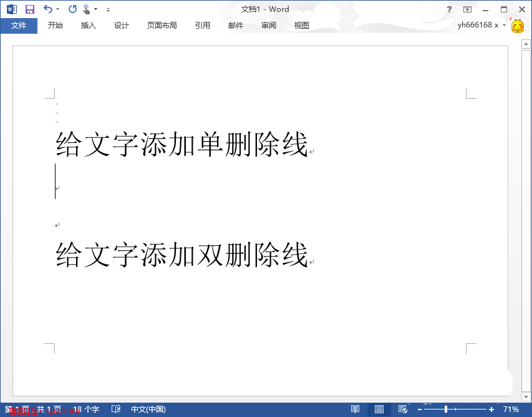Click the Repeat/Redo circular arrow icon

pos(72,9)
